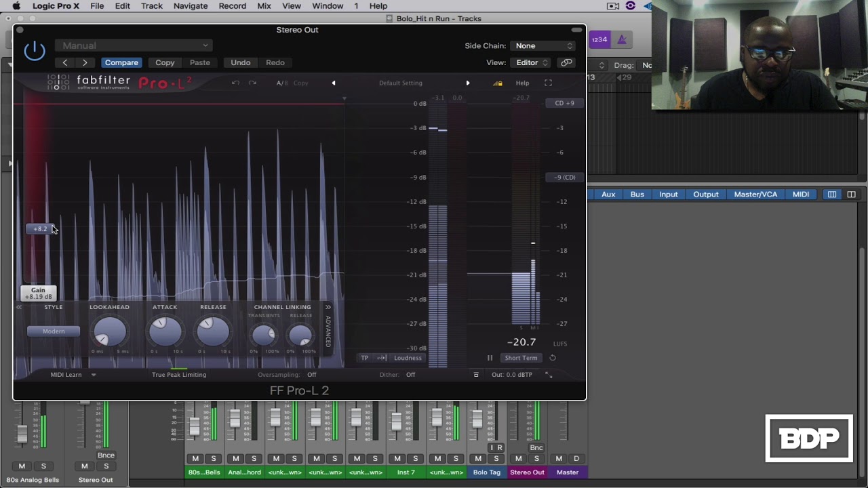Collapse controls with left double chevron

pyautogui.click(x=19, y=307)
